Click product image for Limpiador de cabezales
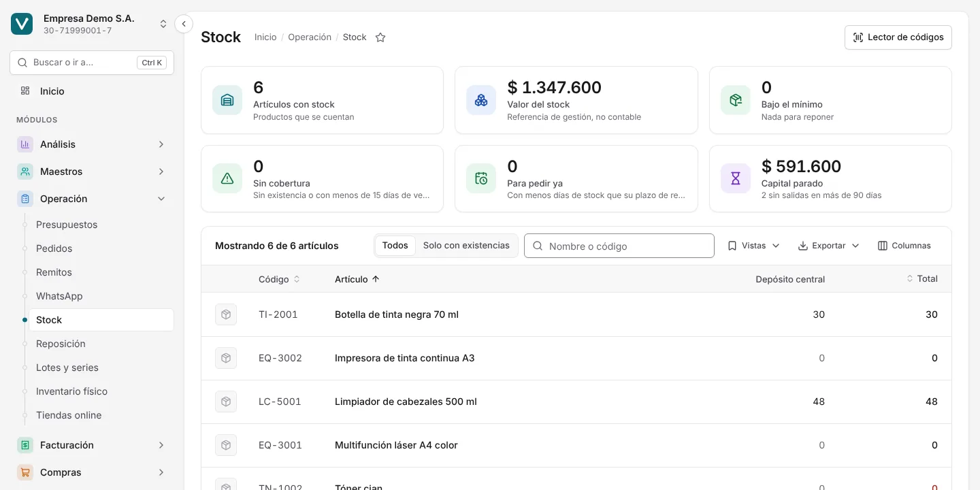The height and width of the screenshot is (490, 980). (226, 402)
